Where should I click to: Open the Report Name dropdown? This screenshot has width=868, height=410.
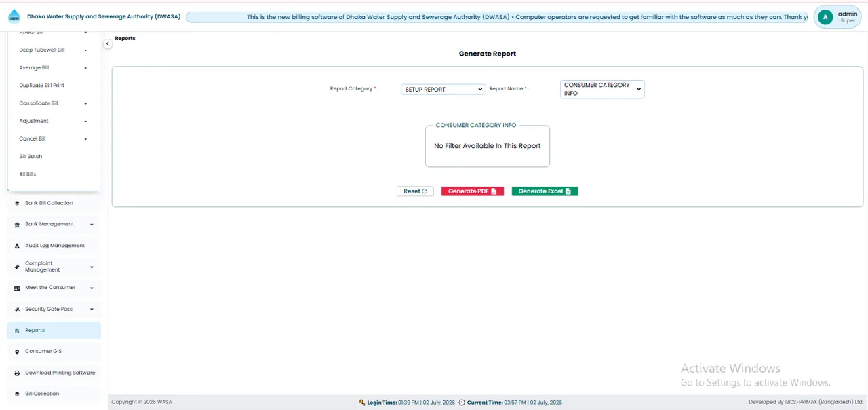pyautogui.click(x=602, y=89)
